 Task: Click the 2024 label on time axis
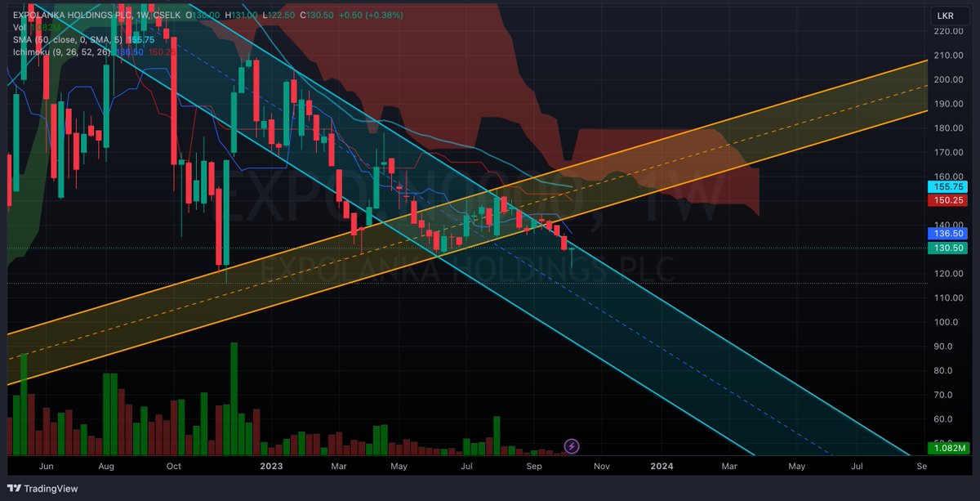661,466
